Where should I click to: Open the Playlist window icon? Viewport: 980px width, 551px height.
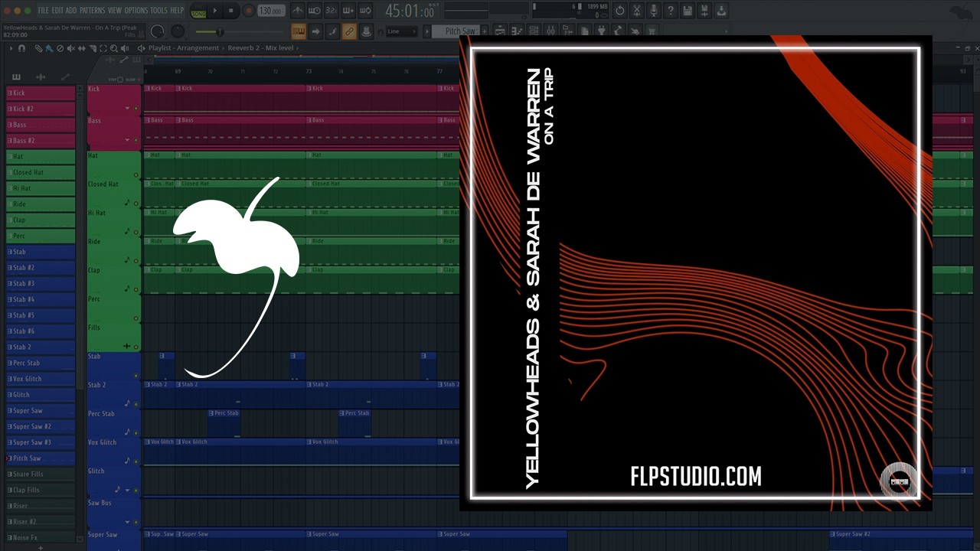click(500, 31)
